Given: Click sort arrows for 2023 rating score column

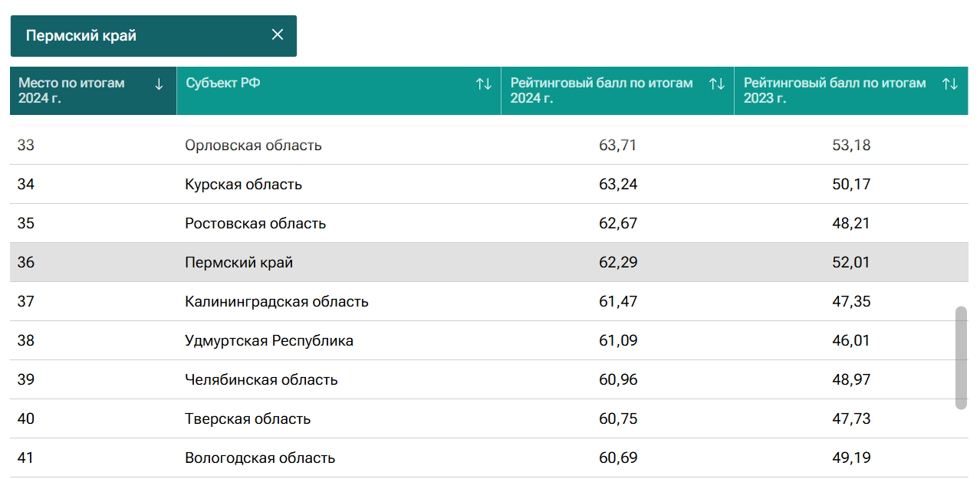Looking at the screenshot, I should click(949, 84).
